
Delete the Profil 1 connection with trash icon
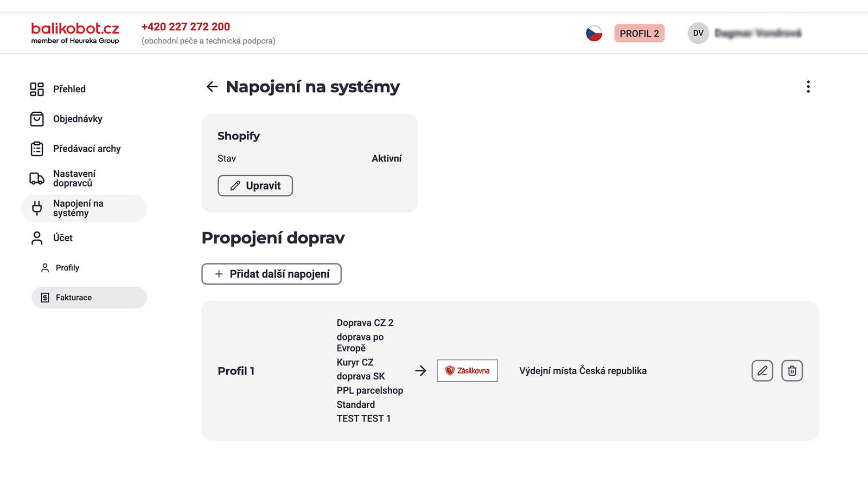click(x=792, y=371)
